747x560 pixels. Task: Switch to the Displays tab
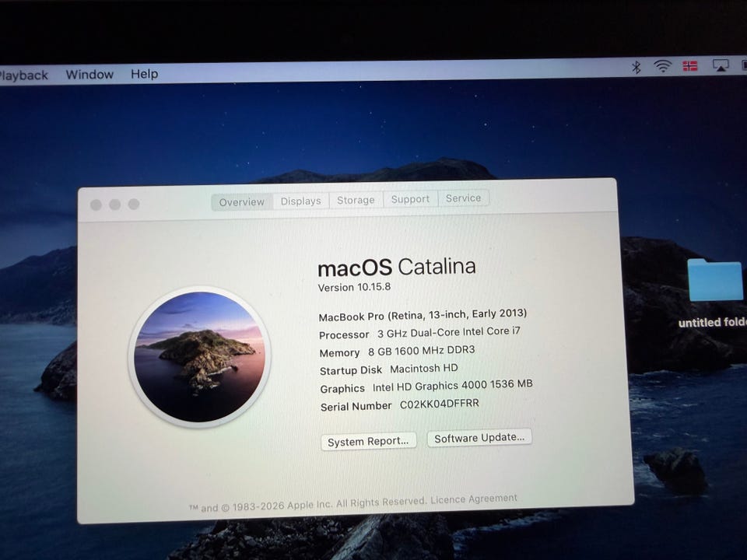tap(300, 201)
